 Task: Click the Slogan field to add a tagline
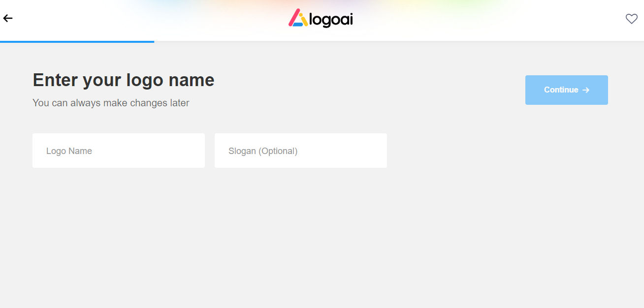(x=300, y=151)
